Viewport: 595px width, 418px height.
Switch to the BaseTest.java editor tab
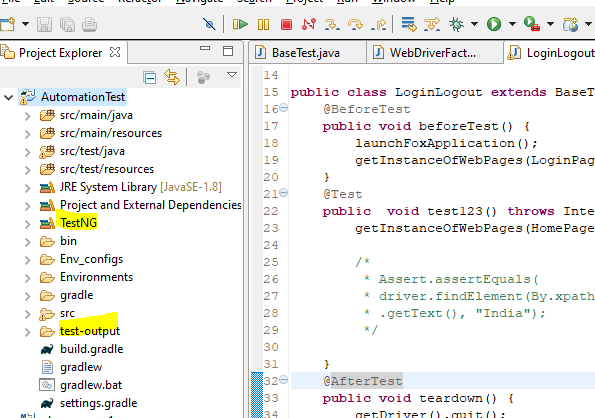coord(307,53)
